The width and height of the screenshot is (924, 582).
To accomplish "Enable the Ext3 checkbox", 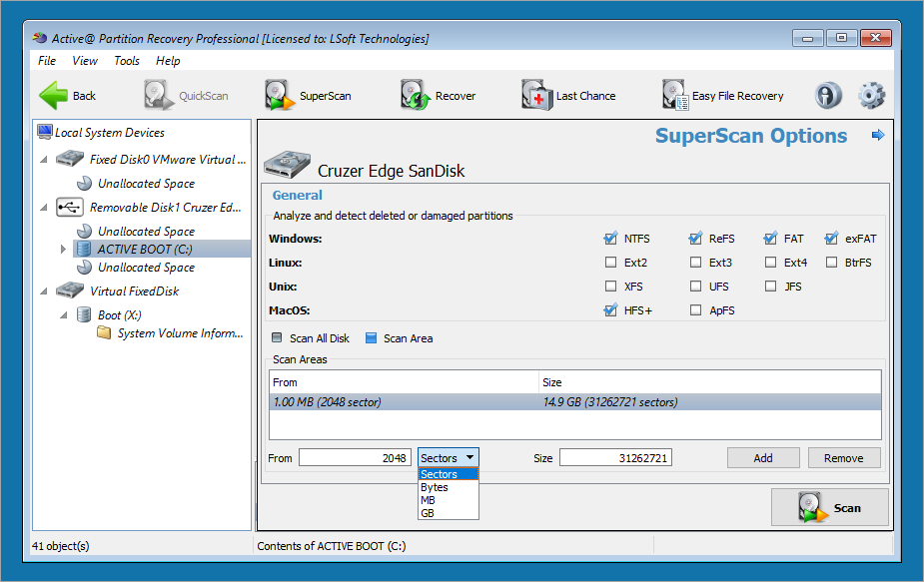I will click(695, 263).
